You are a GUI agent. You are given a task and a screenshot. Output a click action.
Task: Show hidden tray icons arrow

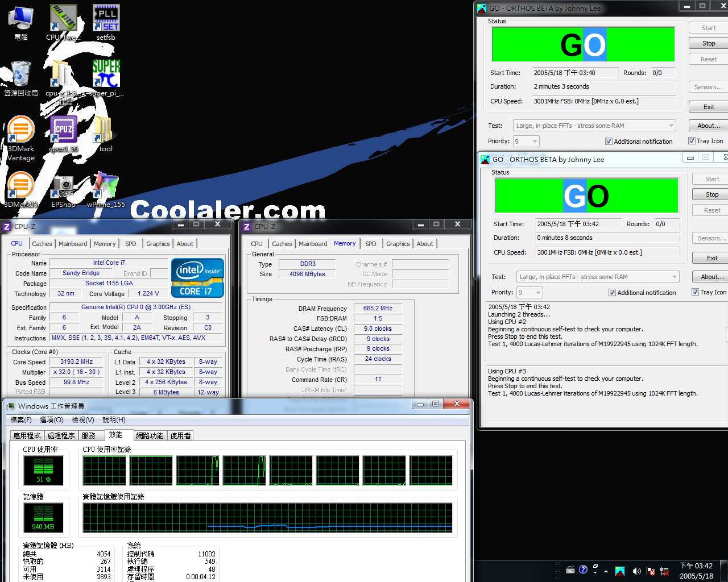pos(606,571)
